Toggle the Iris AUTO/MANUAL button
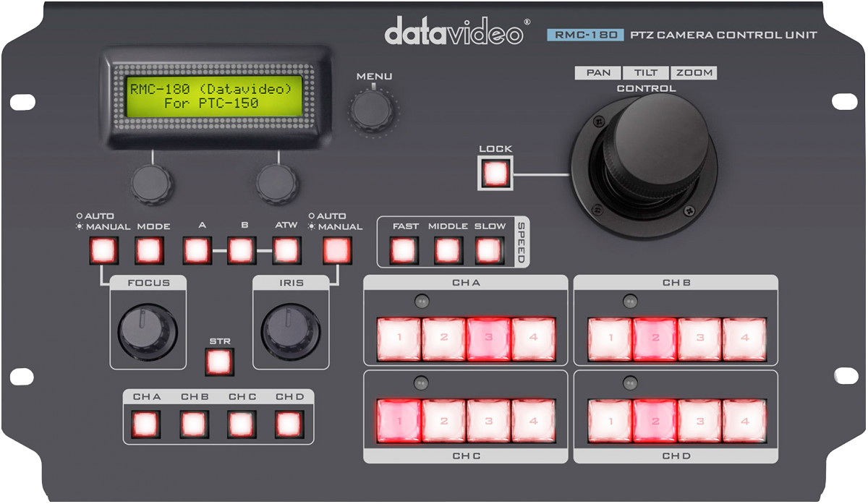The width and height of the screenshot is (868, 504). tap(336, 250)
